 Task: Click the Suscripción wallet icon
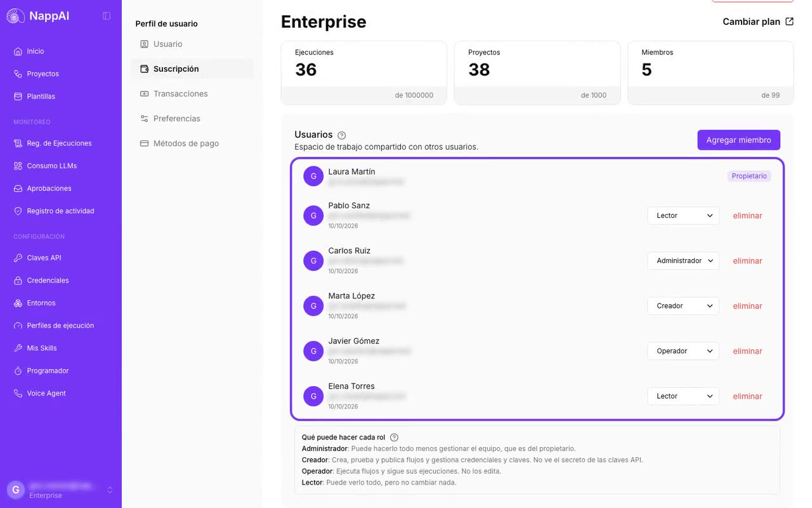pyautogui.click(x=144, y=69)
